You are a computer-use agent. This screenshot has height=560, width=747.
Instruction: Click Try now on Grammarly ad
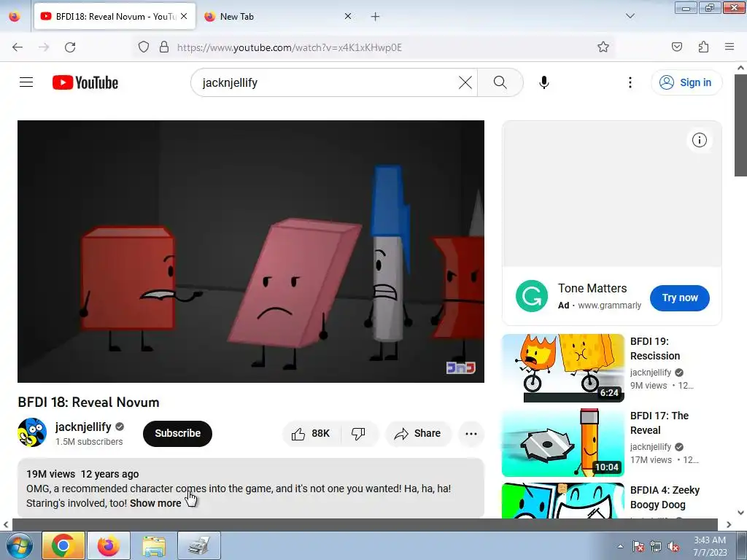point(680,298)
